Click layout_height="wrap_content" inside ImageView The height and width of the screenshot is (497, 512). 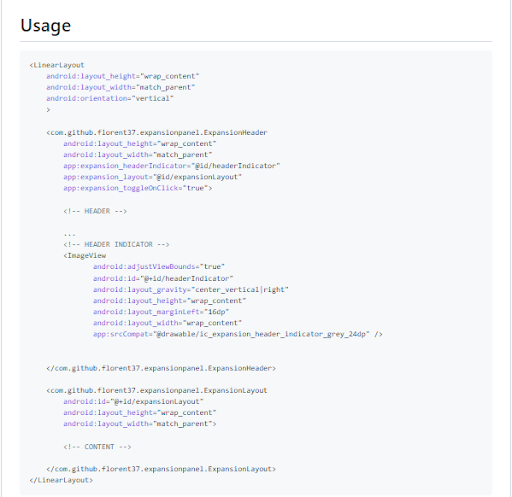[x=170, y=301]
